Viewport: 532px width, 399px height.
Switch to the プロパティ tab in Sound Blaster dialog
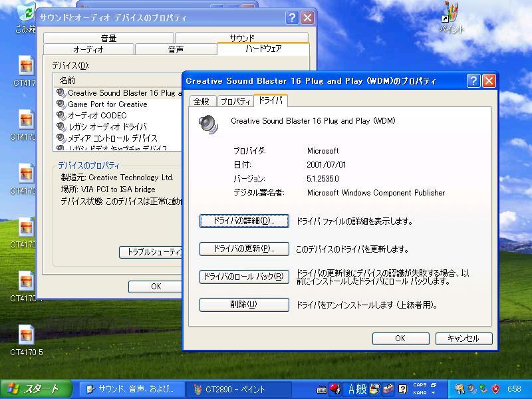[235, 102]
